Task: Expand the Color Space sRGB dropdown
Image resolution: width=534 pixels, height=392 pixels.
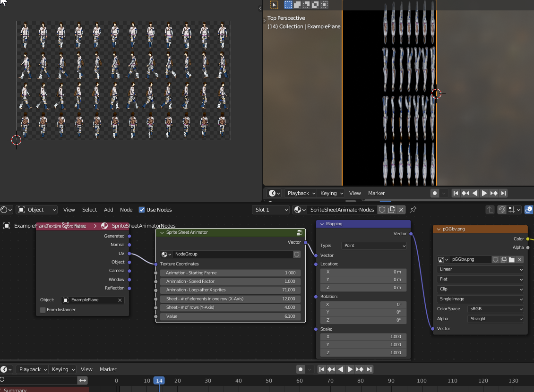Action: click(496, 309)
